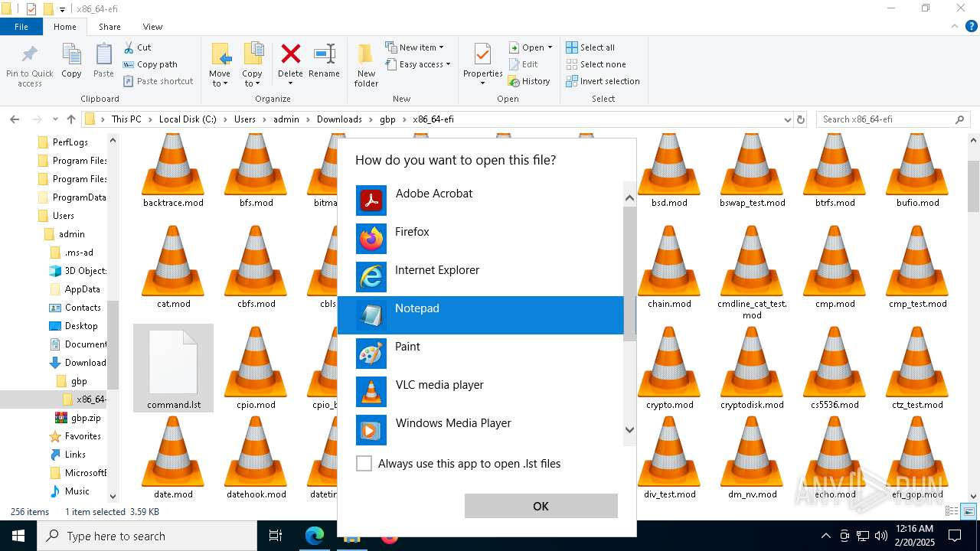
Task: Select the backtrace.mod file
Action: click(x=173, y=171)
